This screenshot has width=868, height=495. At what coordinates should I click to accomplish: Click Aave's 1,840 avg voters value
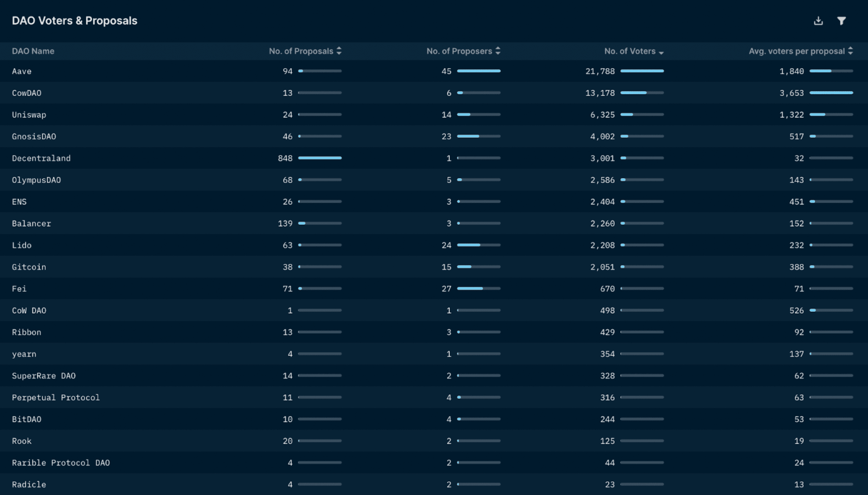click(792, 71)
